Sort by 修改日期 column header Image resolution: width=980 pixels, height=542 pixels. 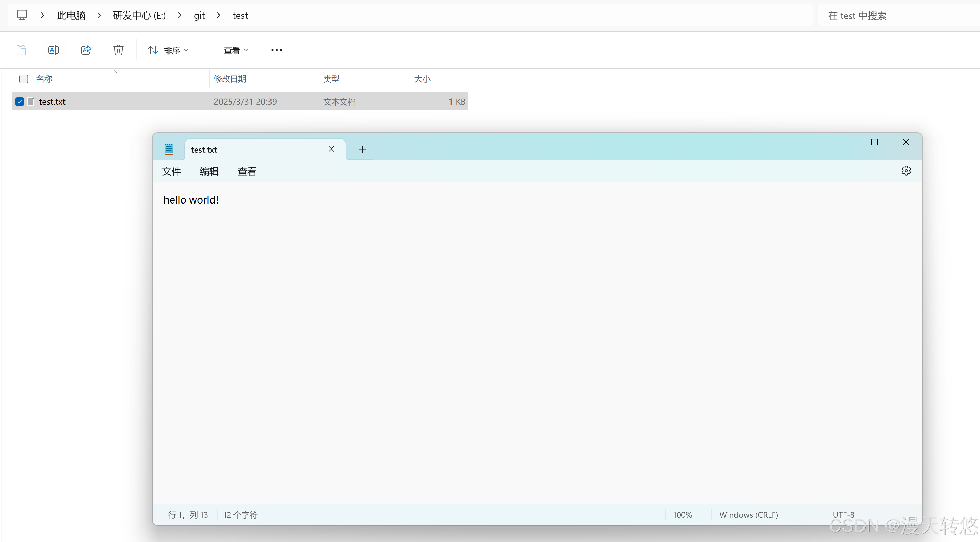click(x=230, y=79)
